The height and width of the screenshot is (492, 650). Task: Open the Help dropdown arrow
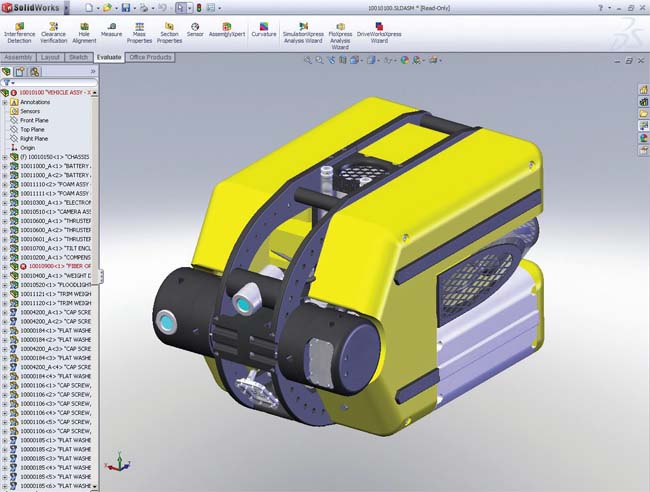click(x=609, y=8)
